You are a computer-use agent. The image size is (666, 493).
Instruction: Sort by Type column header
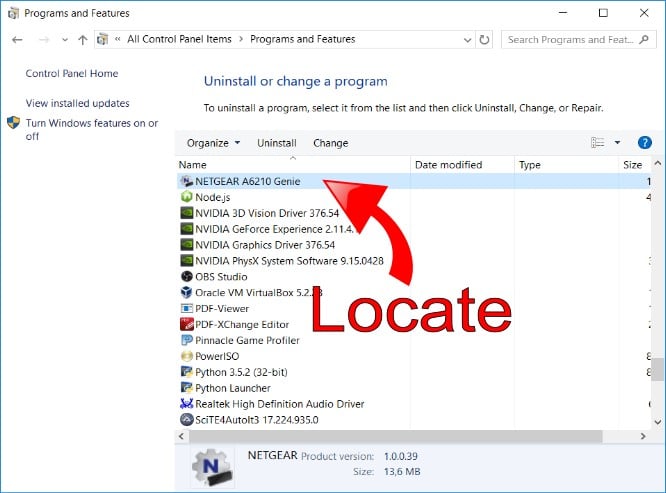pyautogui.click(x=566, y=165)
